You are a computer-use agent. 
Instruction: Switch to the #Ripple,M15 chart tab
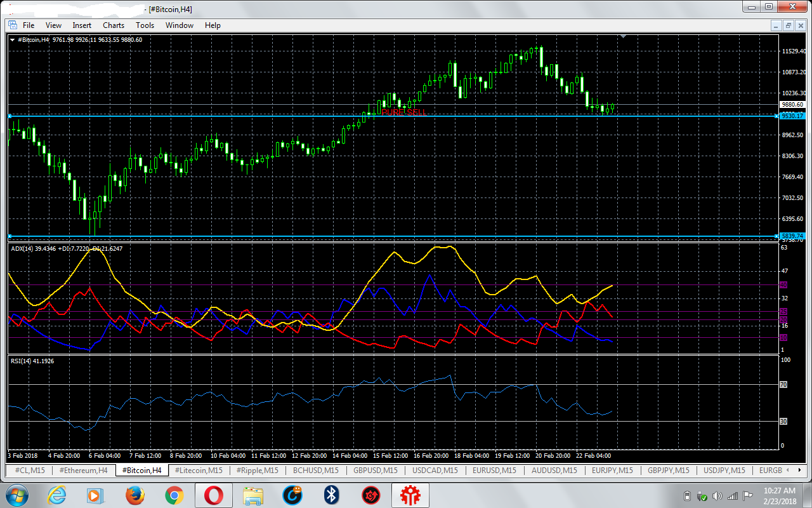257,471
